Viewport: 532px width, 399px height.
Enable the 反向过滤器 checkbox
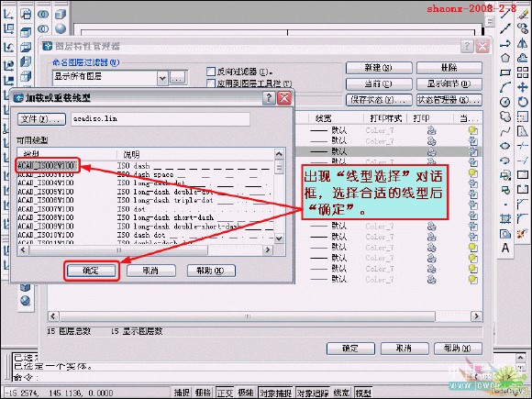coord(211,72)
